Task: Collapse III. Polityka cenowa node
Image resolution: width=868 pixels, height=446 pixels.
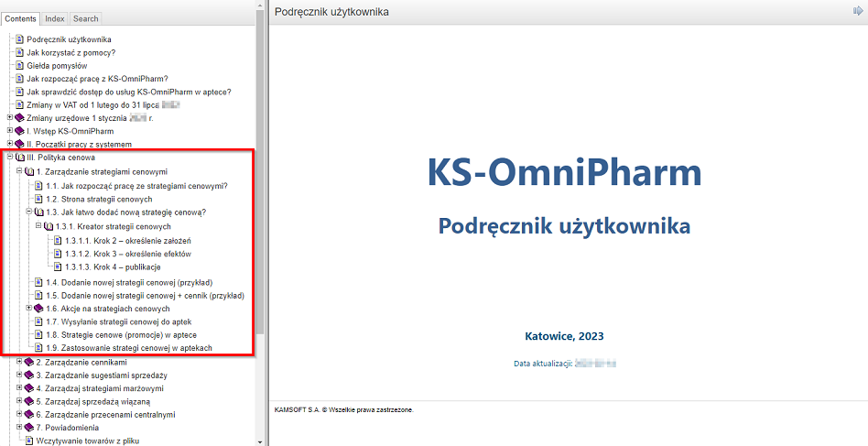Action: pos(10,158)
